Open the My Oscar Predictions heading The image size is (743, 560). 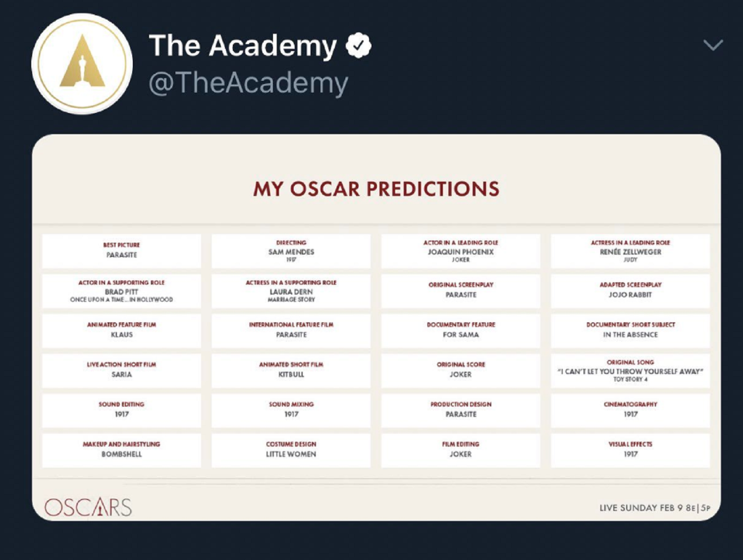376,189
